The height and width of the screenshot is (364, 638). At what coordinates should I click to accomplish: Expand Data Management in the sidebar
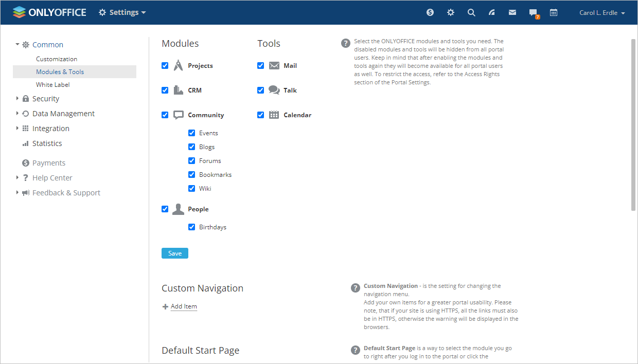pos(63,114)
